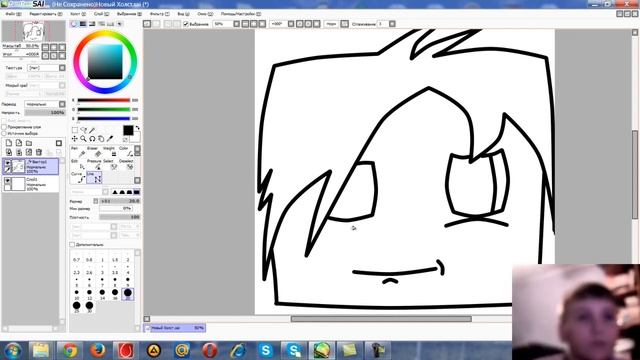Adjust the brush size Размер slider
The width and height of the screenshot is (640, 360).
pyautogui.click(x=120, y=201)
